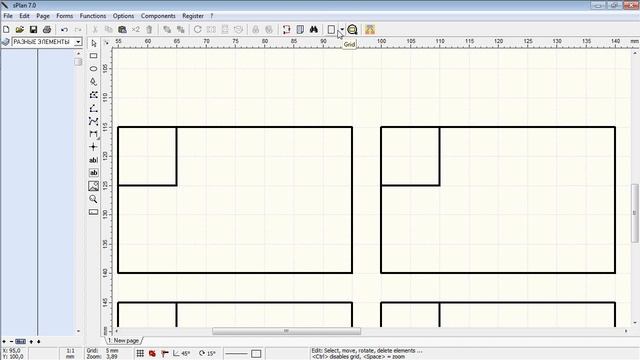Click the Rotate icon in toolbar
Screen dimensions: 640x360
coord(198,29)
